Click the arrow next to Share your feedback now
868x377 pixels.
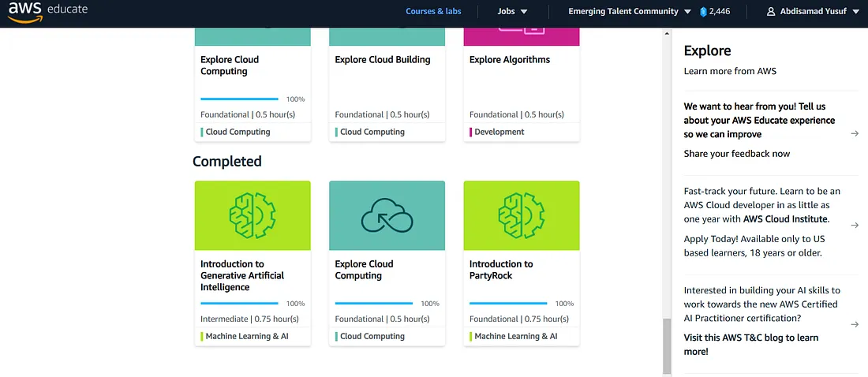(x=855, y=133)
